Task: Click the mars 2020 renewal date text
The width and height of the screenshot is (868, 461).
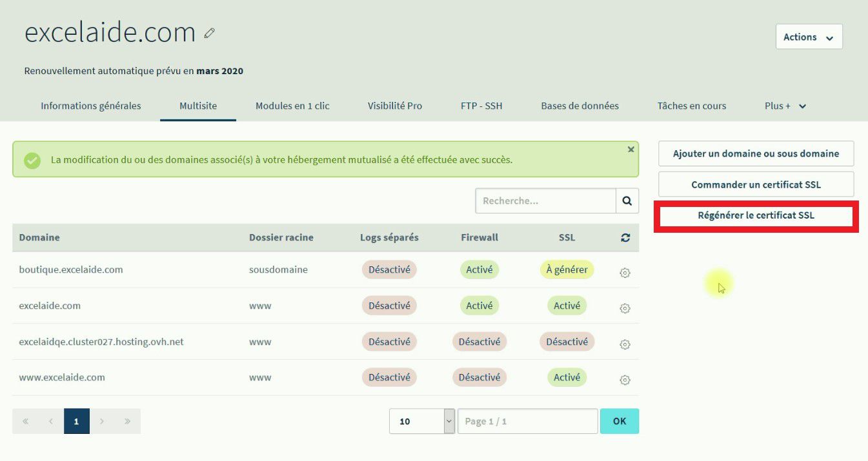Action: coord(220,71)
